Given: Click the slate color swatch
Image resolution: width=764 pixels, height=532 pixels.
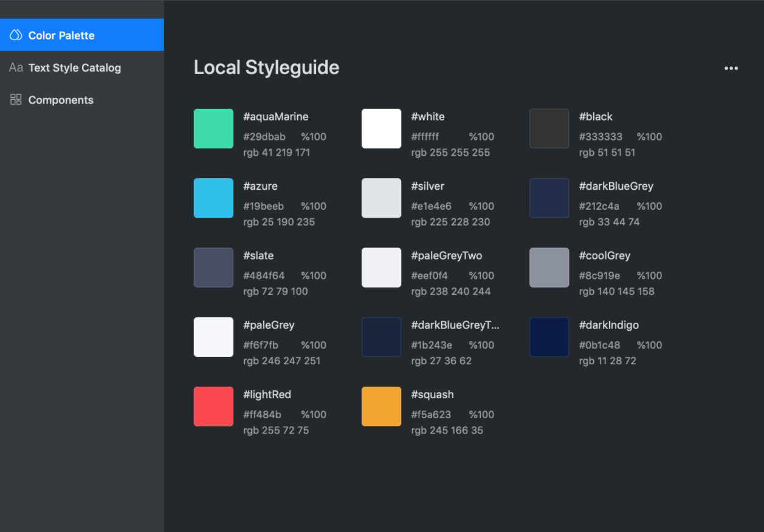Looking at the screenshot, I should click(213, 268).
